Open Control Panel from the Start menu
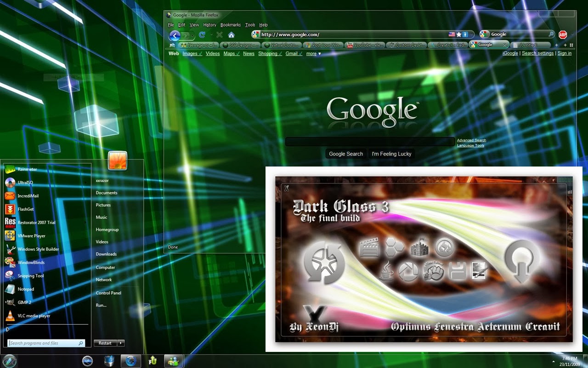This screenshot has height=368, width=588. click(x=108, y=293)
